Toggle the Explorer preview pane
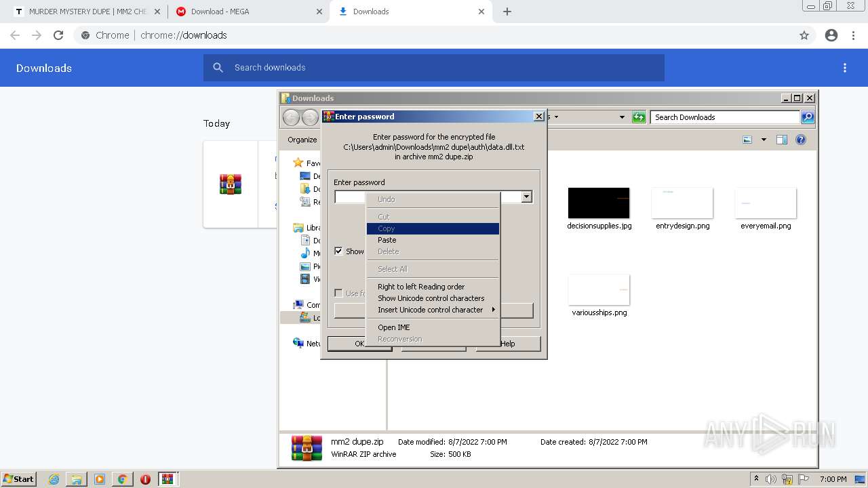868x488 pixels. pos(782,140)
